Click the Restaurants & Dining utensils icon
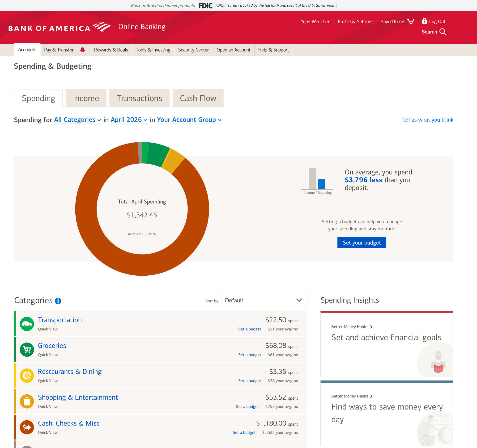 pos(27,375)
